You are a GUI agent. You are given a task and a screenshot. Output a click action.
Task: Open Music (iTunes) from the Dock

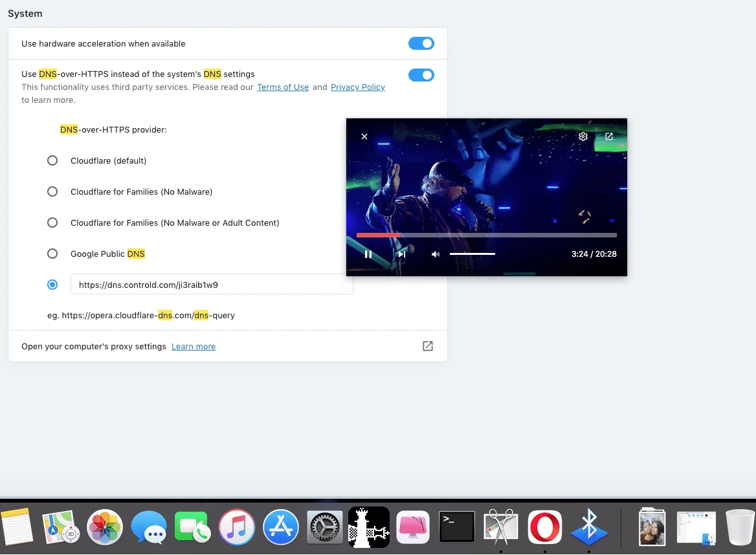[237, 527]
